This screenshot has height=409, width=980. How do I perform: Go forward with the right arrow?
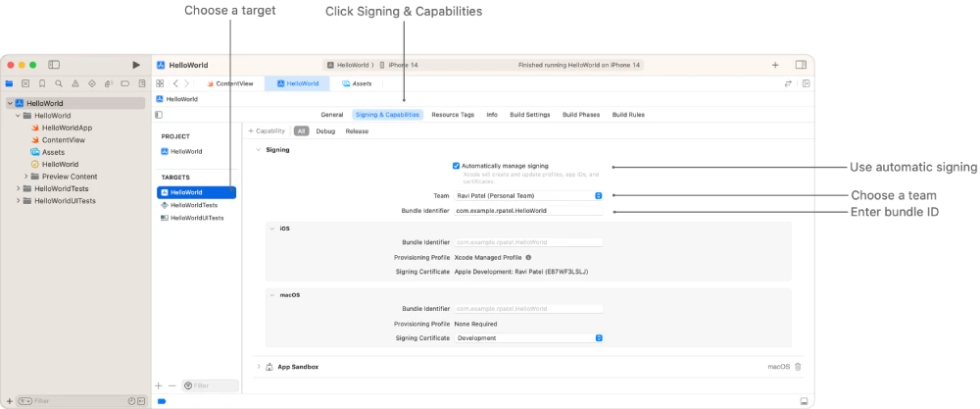coord(186,83)
